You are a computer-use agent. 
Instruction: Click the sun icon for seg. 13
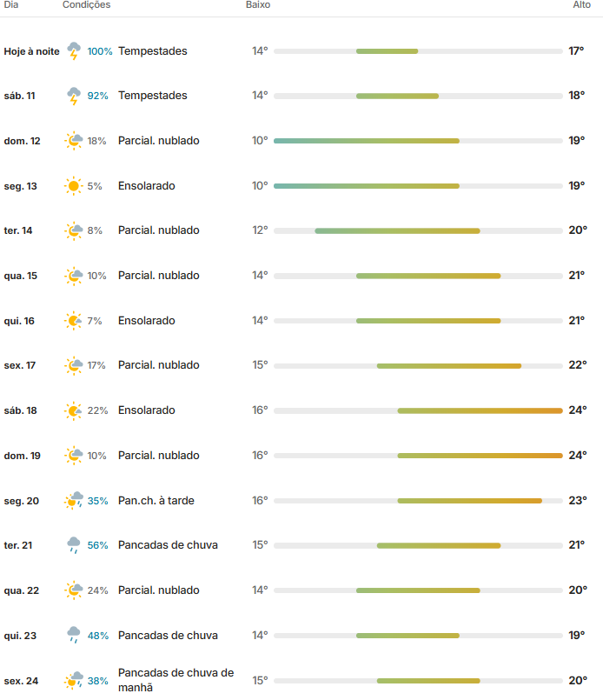pyautogui.click(x=74, y=186)
